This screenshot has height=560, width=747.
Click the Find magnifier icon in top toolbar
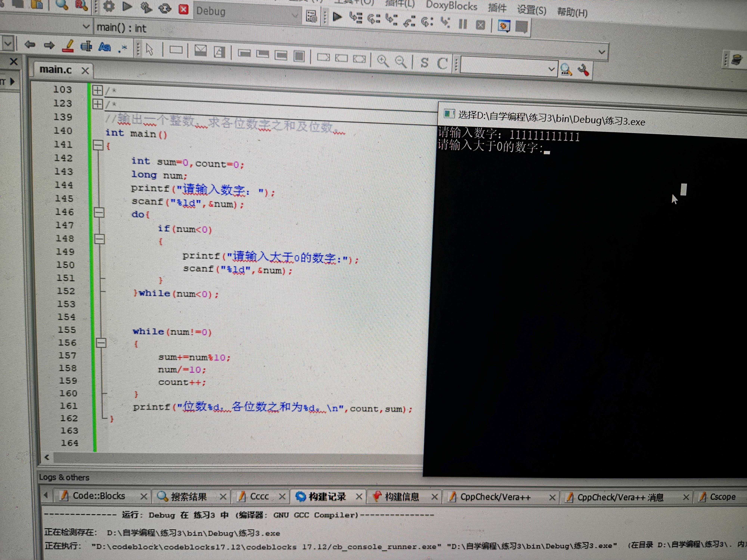click(x=62, y=5)
